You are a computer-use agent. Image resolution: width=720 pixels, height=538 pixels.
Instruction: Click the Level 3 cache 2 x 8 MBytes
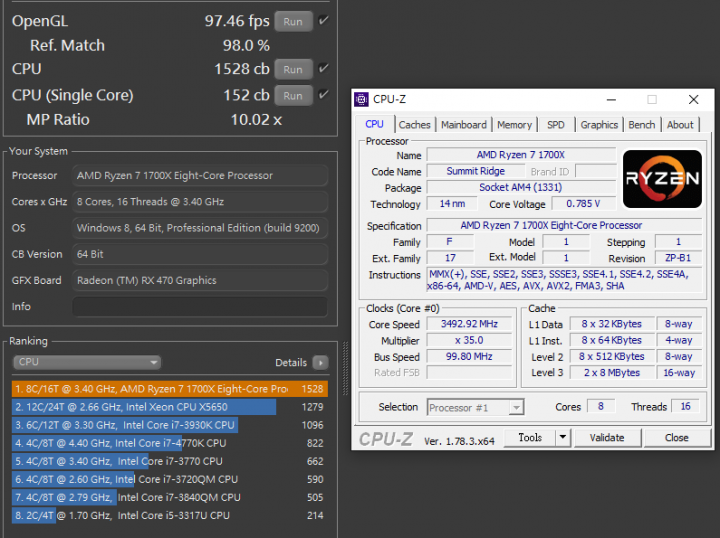point(612,373)
